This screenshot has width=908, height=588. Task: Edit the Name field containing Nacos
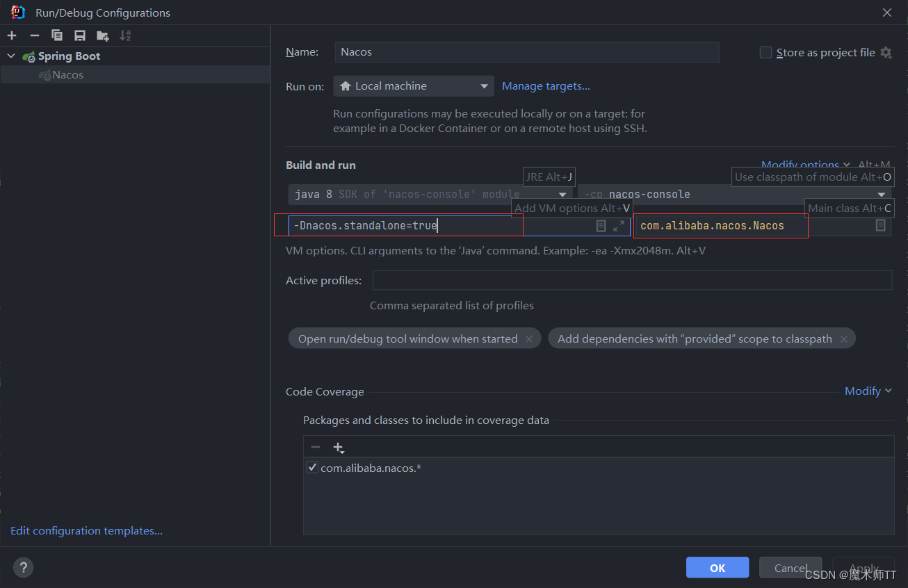point(526,52)
